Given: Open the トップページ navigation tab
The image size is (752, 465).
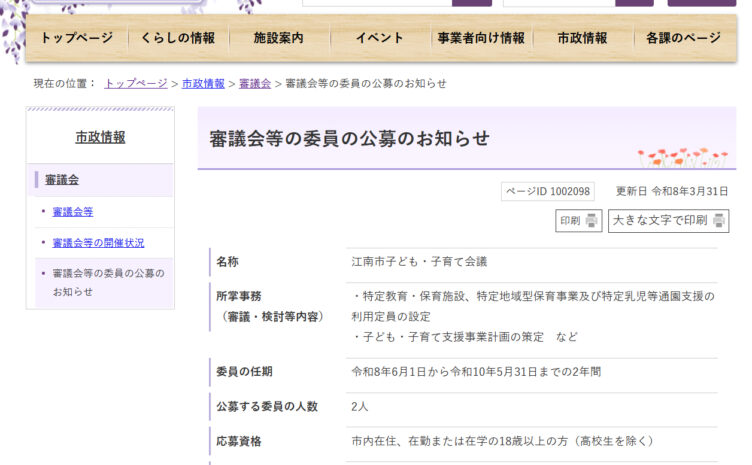Looking at the screenshot, I should (x=77, y=38).
